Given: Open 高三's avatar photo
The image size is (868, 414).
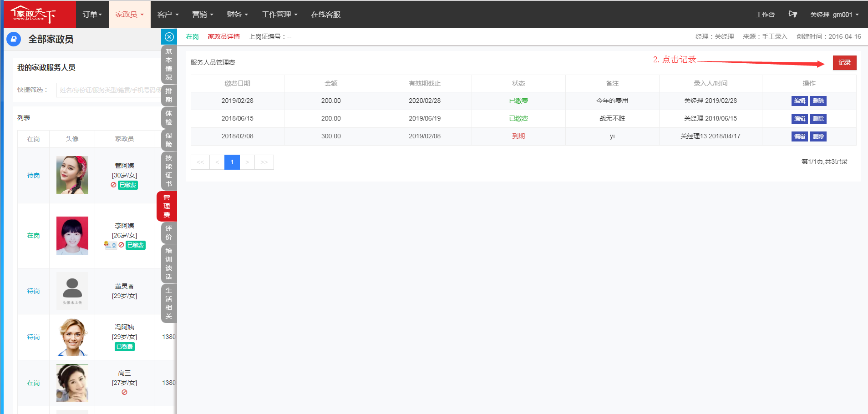Looking at the screenshot, I should point(72,383).
